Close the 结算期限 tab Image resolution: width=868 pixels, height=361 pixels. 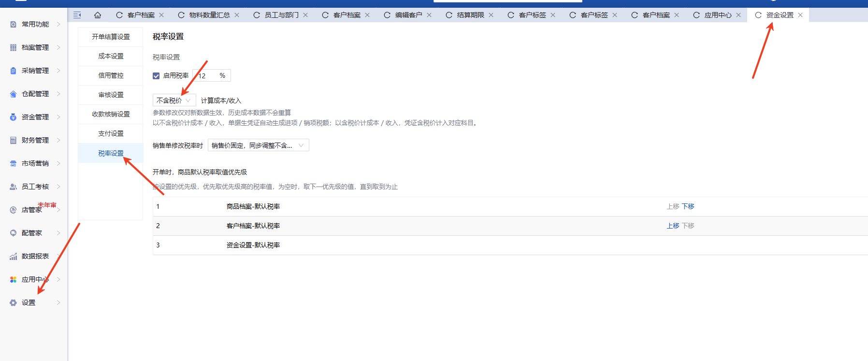pyautogui.click(x=491, y=15)
